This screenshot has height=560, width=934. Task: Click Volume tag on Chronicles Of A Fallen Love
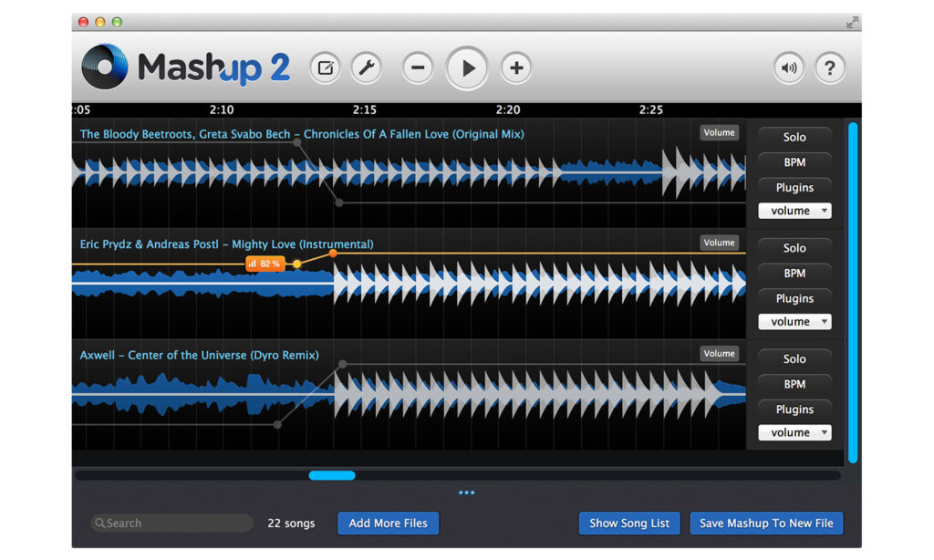[719, 132]
